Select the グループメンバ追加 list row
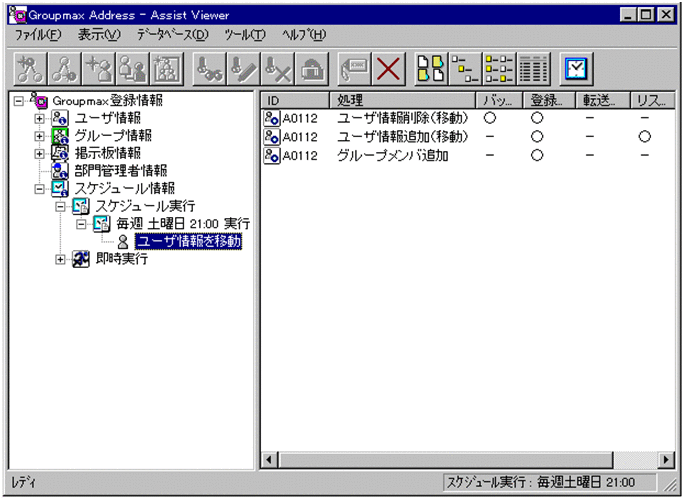Image resolution: width=685 pixels, height=501 pixels. click(x=392, y=155)
